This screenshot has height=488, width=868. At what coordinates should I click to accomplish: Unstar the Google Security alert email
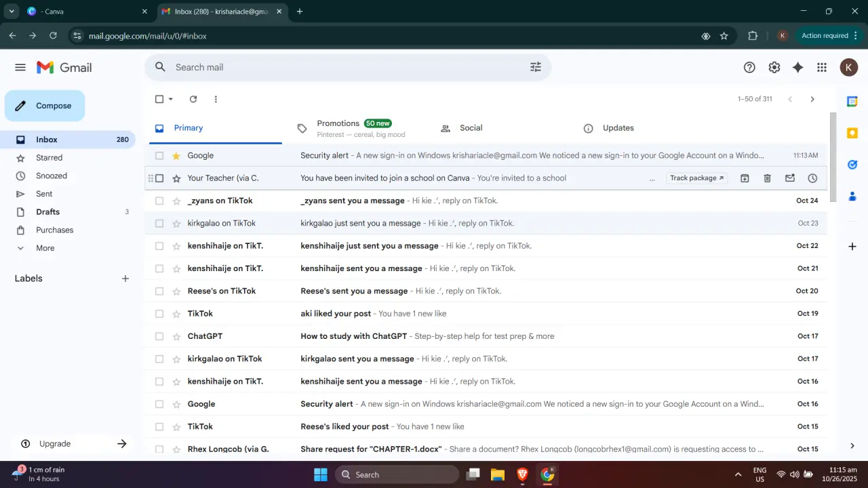click(x=176, y=156)
